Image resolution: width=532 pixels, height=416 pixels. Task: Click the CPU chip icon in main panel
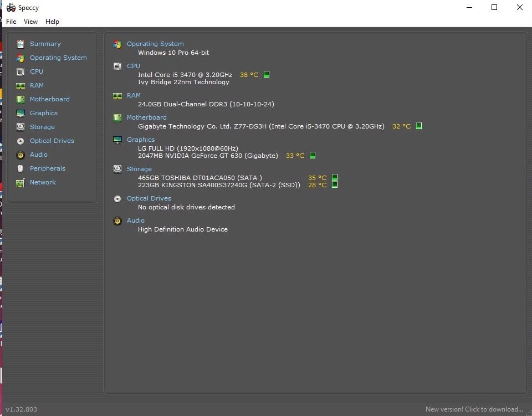click(117, 66)
